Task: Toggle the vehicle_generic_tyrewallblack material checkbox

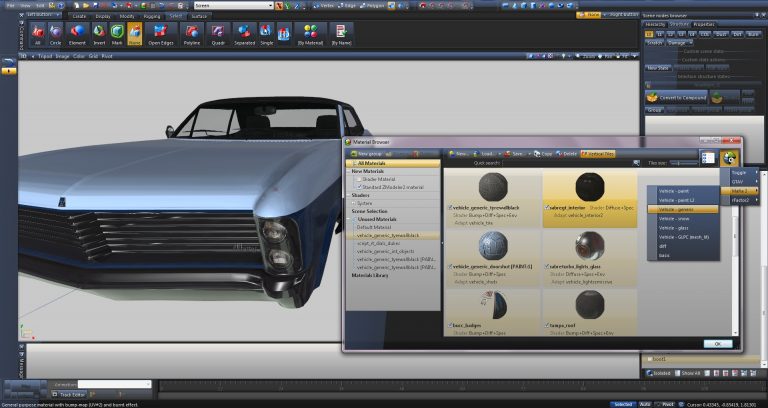Action: (451, 209)
